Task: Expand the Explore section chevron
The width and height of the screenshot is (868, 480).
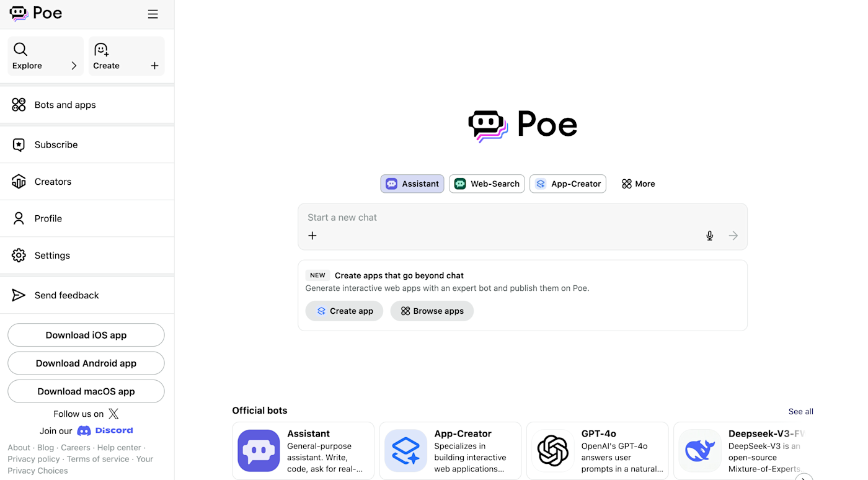Action: point(74,66)
